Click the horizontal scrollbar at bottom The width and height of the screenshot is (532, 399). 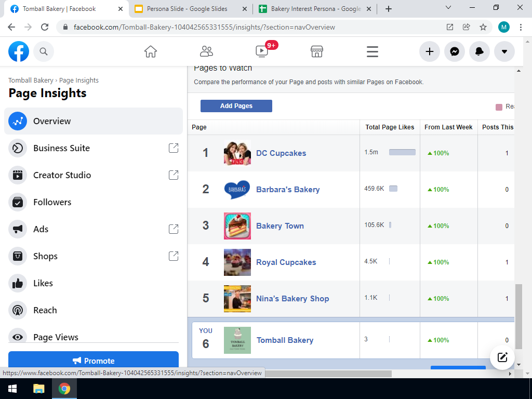pyautogui.click(x=328, y=374)
